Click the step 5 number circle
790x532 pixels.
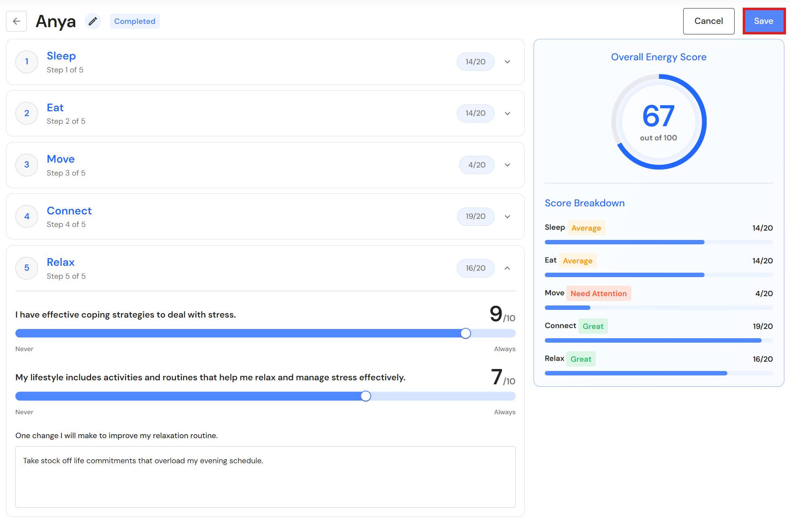click(27, 268)
